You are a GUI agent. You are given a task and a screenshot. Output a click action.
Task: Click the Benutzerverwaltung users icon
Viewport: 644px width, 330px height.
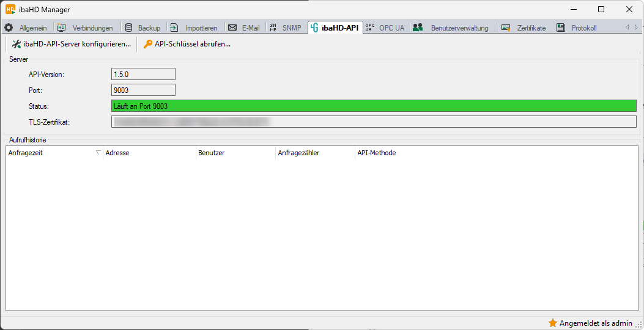coord(418,28)
